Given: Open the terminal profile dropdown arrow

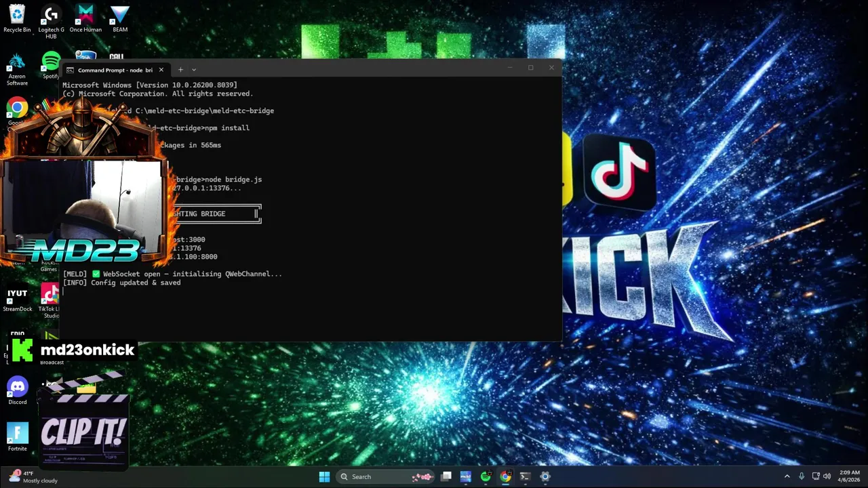Looking at the screenshot, I should [x=194, y=70].
